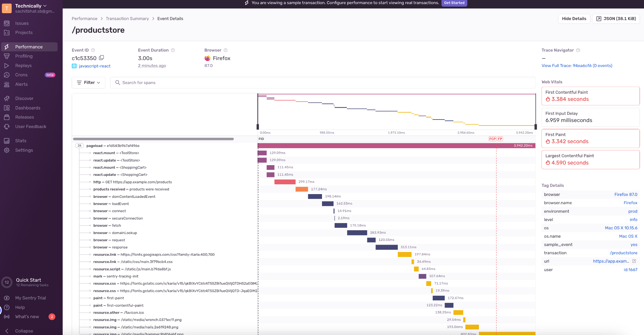Click the horizontal scrollbar above span list

153,139
